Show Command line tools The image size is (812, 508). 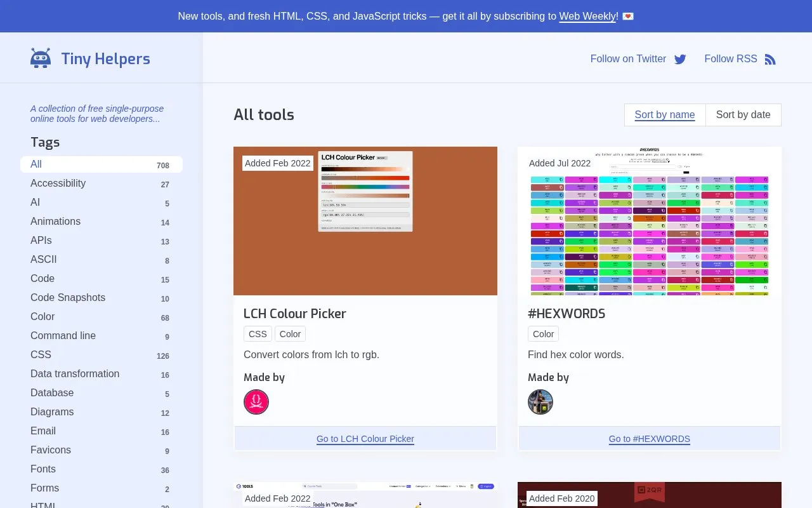101,336
